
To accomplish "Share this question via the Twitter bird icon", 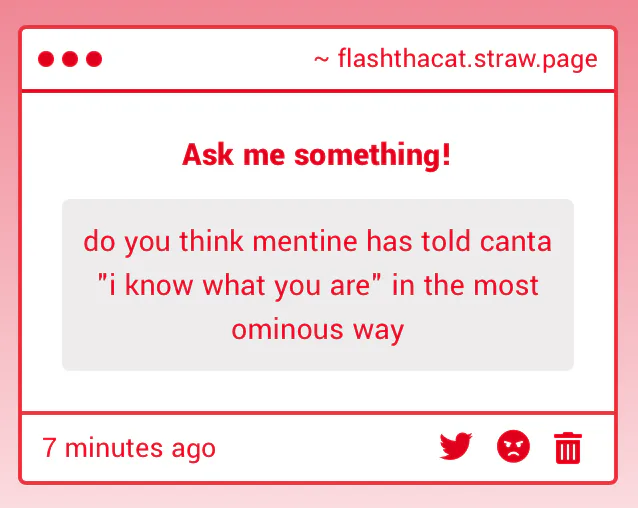I will pos(456,446).
